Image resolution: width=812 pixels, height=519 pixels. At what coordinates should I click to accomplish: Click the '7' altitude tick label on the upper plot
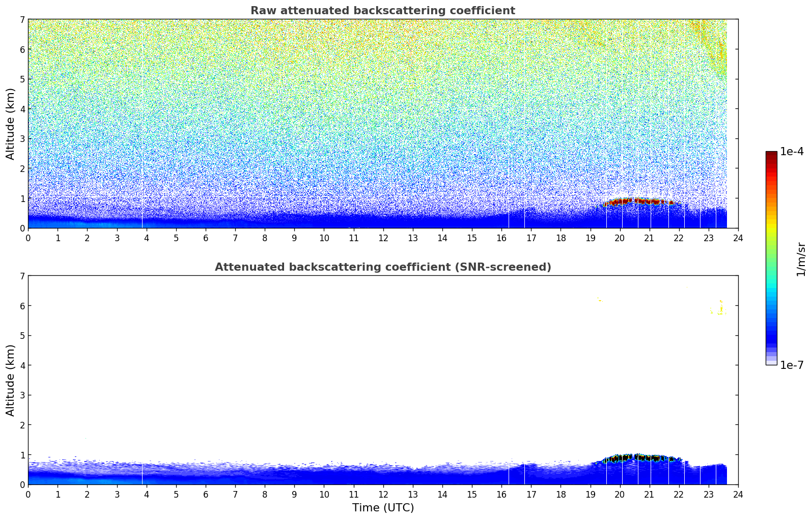pyautogui.click(x=22, y=19)
